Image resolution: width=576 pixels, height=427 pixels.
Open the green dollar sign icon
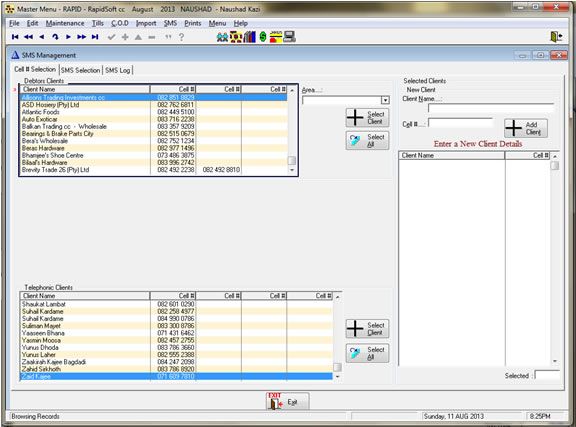263,37
